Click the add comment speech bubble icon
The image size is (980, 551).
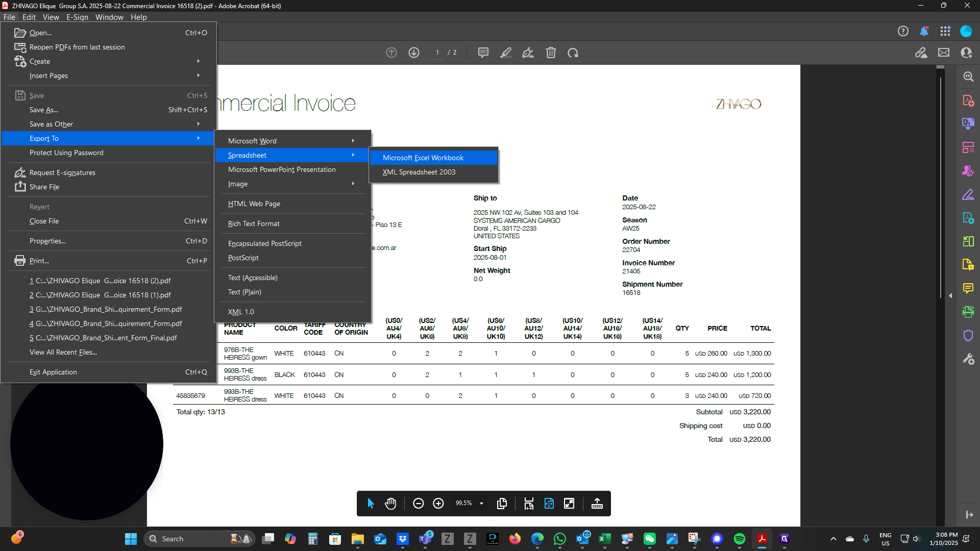[483, 53]
